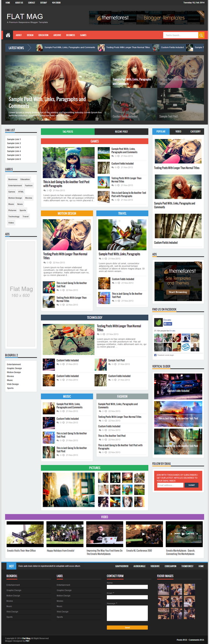This screenshot has width=209, height=644.
Task: Open the About menu in the navigation bar
Action: click(x=19, y=35)
